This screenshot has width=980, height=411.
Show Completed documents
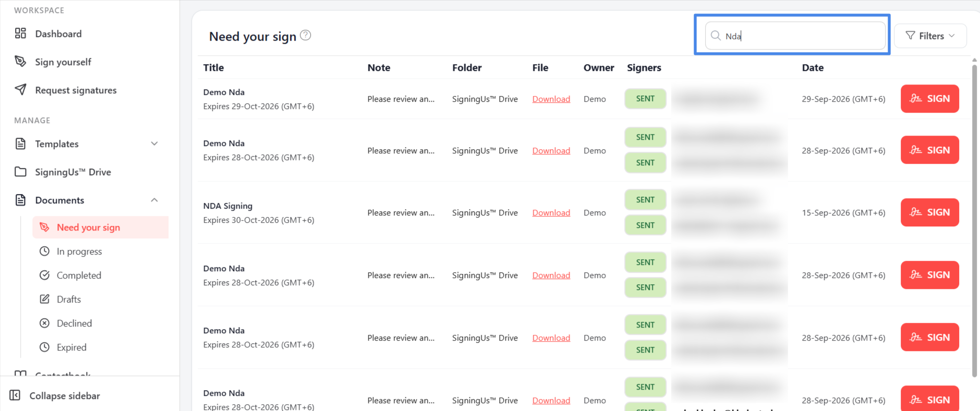click(x=79, y=275)
